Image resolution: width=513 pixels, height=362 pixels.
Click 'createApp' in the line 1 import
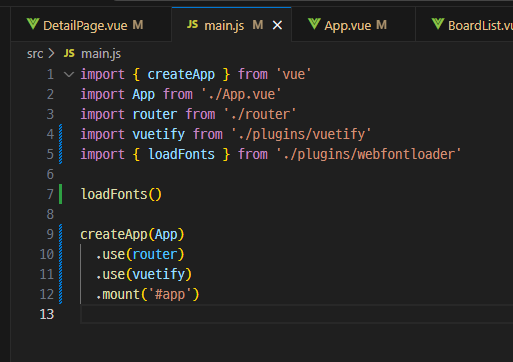point(181,74)
